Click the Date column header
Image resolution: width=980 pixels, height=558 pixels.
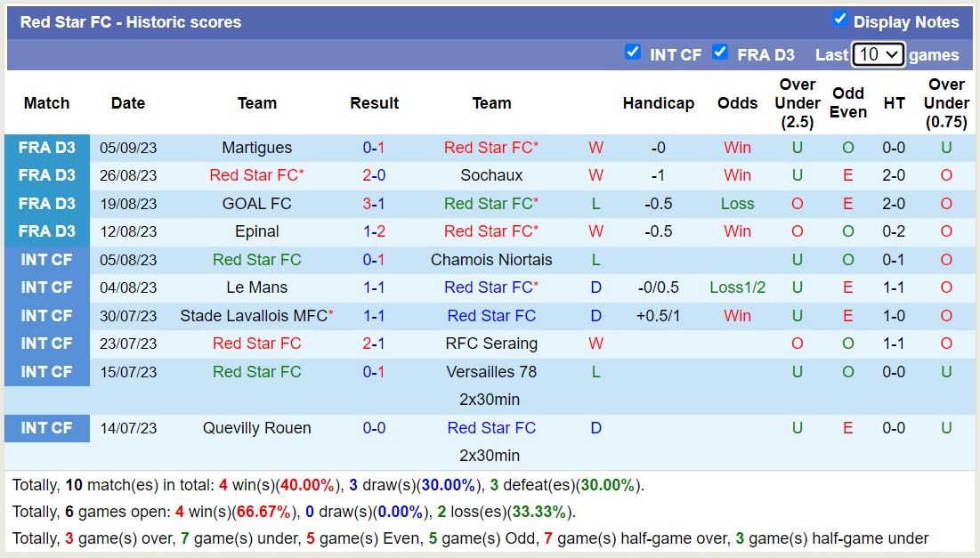(x=127, y=102)
